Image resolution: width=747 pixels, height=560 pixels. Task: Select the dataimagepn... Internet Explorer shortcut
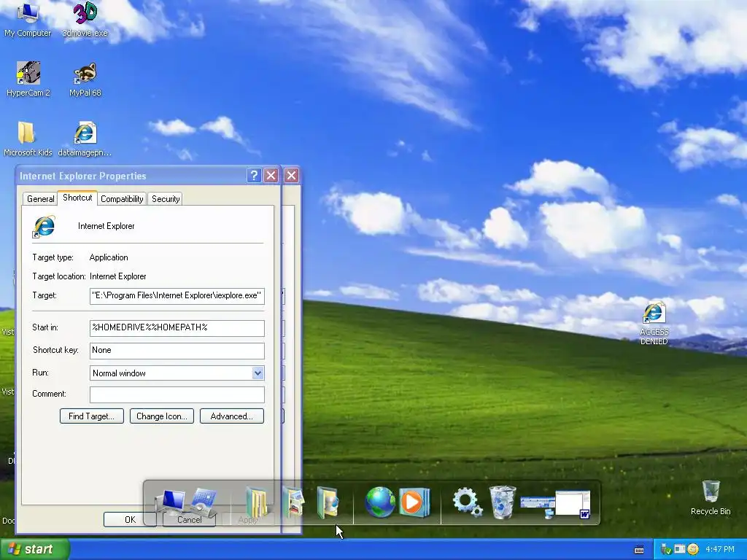pyautogui.click(x=85, y=139)
